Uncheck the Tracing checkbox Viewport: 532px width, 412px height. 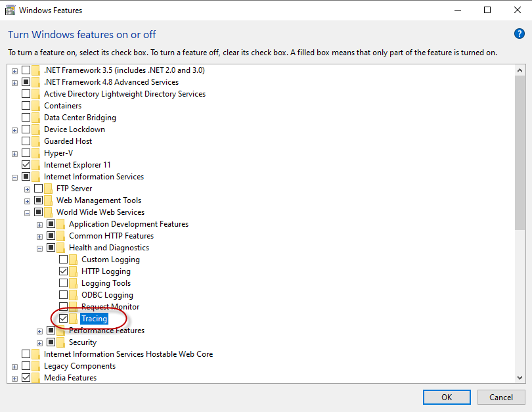pos(64,319)
